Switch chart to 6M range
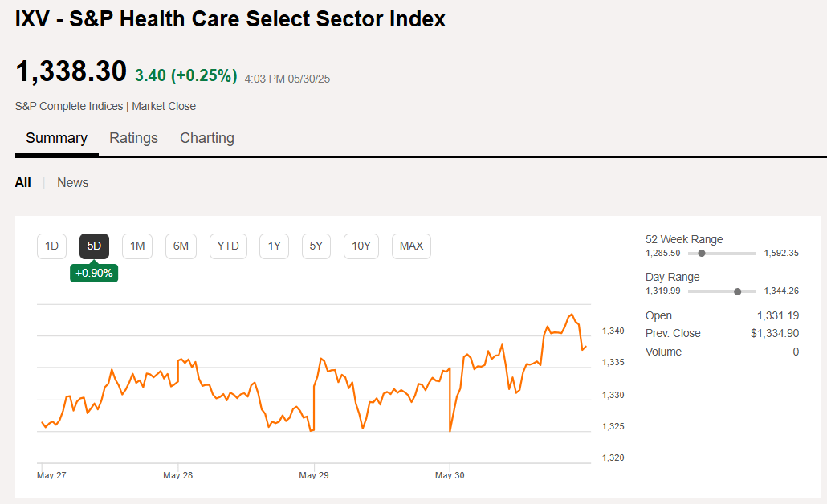The image size is (827, 504). click(181, 246)
